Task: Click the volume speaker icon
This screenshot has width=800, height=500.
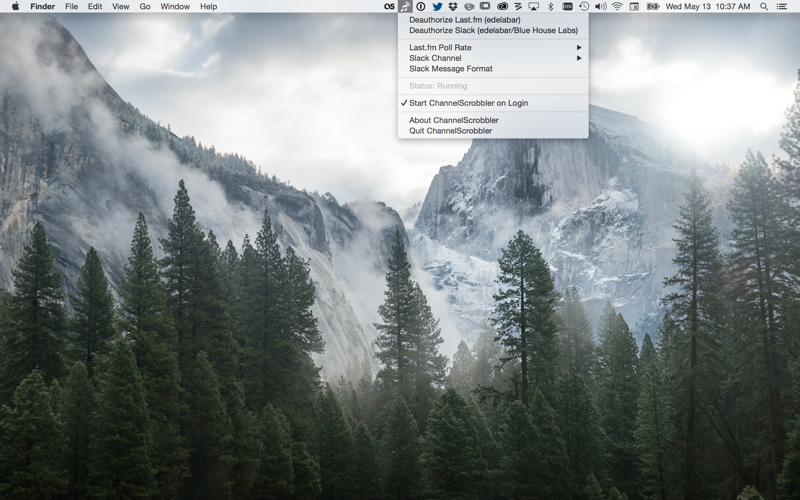Action: [x=601, y=6]
